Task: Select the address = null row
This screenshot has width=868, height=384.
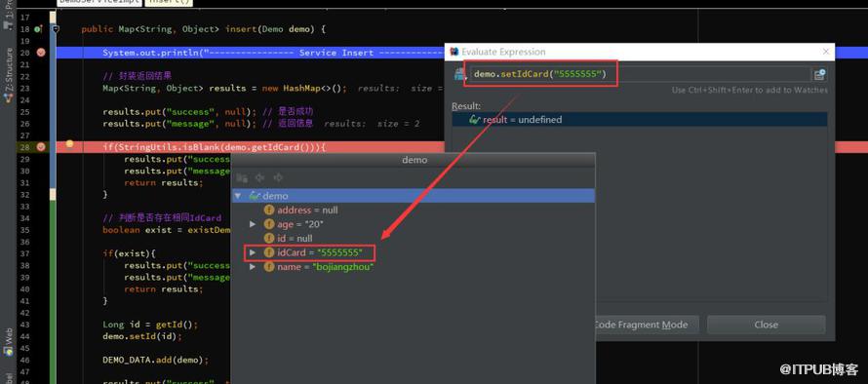Action: pyautogui.click(x=413, y=211)
